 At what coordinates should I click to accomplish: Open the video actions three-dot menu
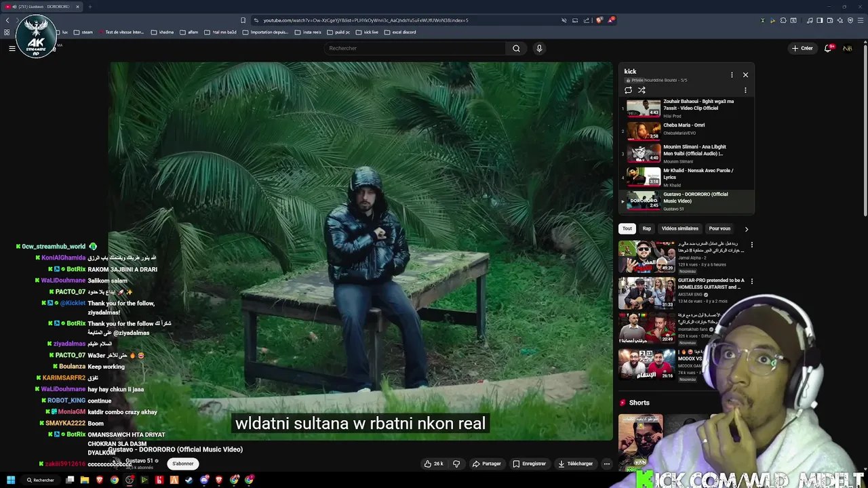pos(607,464)
